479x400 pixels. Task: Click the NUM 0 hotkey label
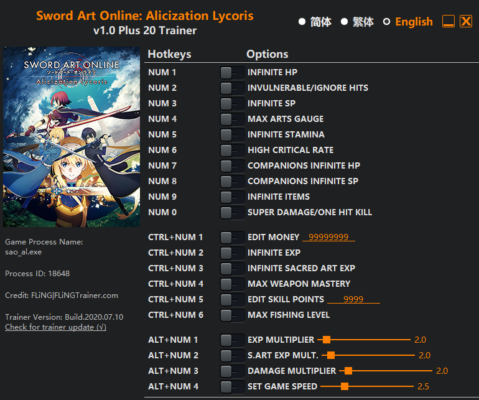[162, 212]
